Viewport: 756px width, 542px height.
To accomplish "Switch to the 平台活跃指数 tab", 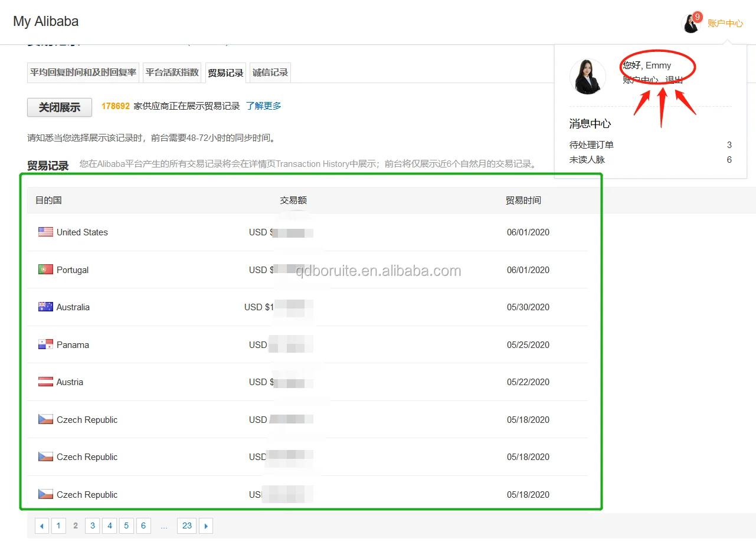I will (x=172, y=73).
